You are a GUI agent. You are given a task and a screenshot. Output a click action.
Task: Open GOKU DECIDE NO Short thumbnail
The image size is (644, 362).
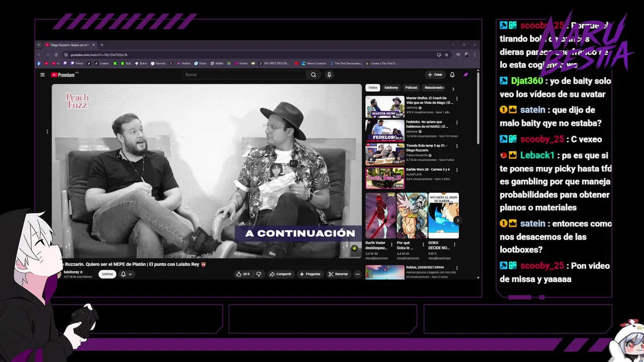[443, 215]
